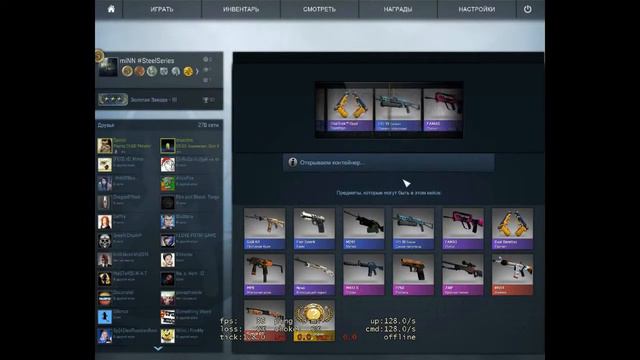
Task: Select the Five-SeveN case item
Action: point(314,229)
